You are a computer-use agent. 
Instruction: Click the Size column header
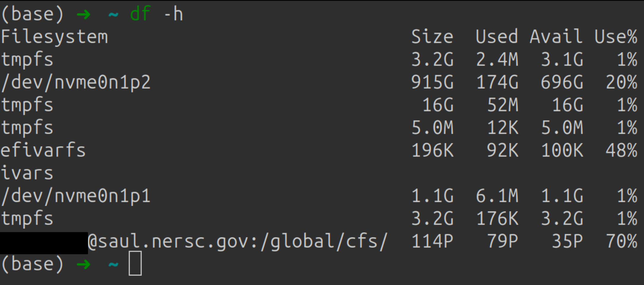point(432,37)
